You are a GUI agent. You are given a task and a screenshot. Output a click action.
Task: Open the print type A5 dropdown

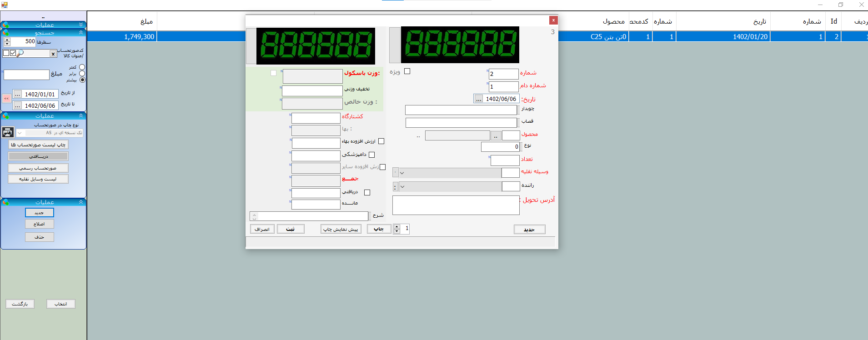click(x=20, y=133)
